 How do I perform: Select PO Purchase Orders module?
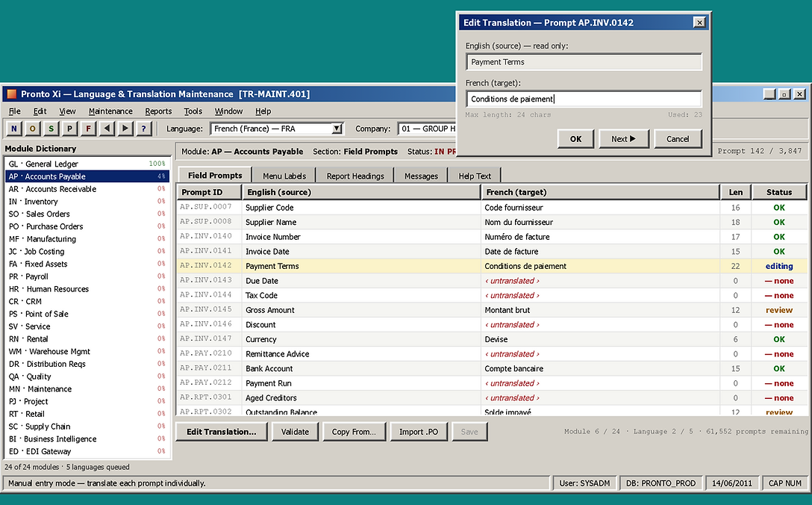point(87,226)
